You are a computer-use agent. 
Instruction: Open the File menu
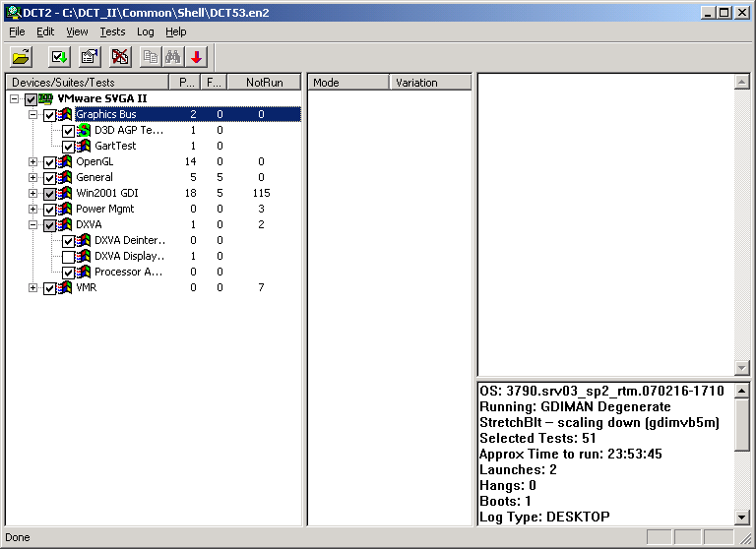pyautogui.click(x=17, y=31)
